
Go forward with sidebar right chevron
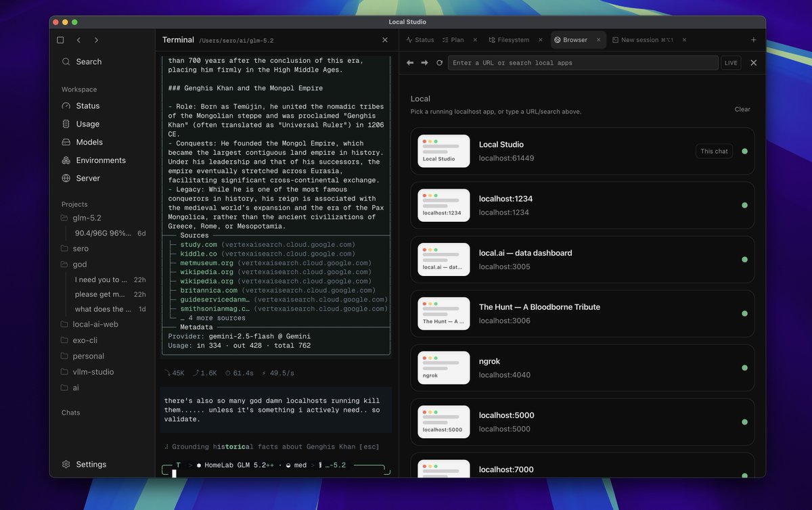tap(96, 40)
